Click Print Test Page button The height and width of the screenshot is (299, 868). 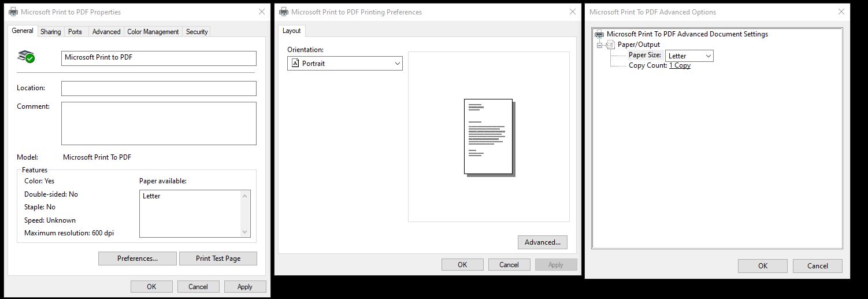(218, 259)
